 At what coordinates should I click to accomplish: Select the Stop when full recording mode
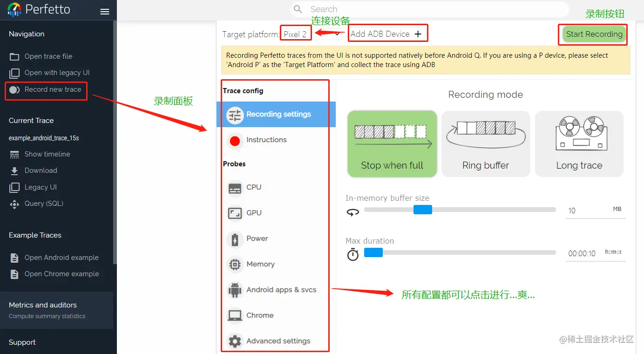(x=392, y=143)
